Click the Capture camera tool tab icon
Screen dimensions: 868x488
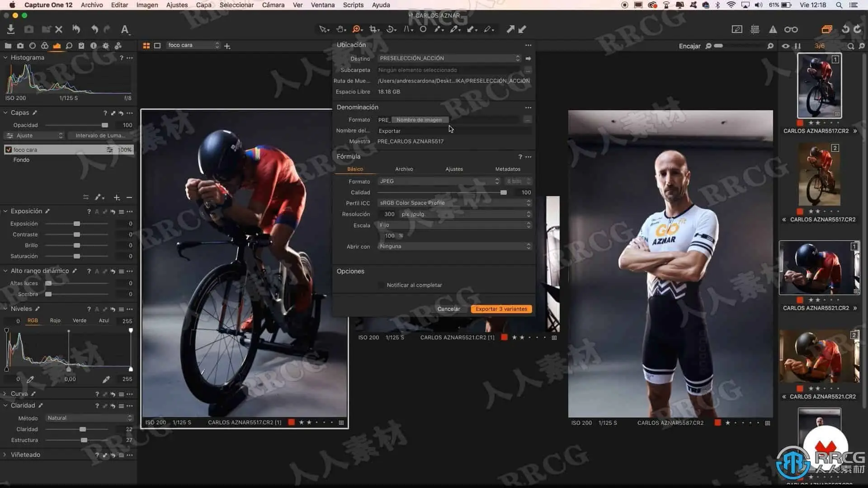tap(20, 46)
